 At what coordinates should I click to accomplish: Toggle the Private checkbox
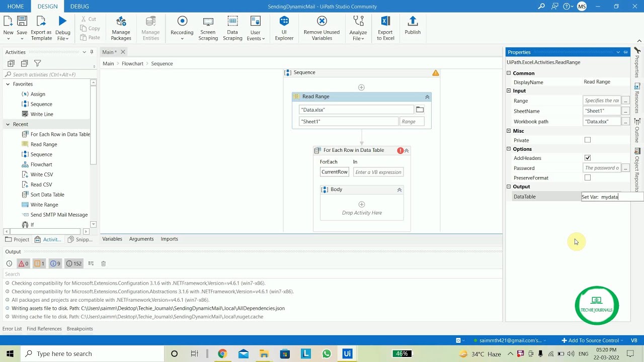588,140
